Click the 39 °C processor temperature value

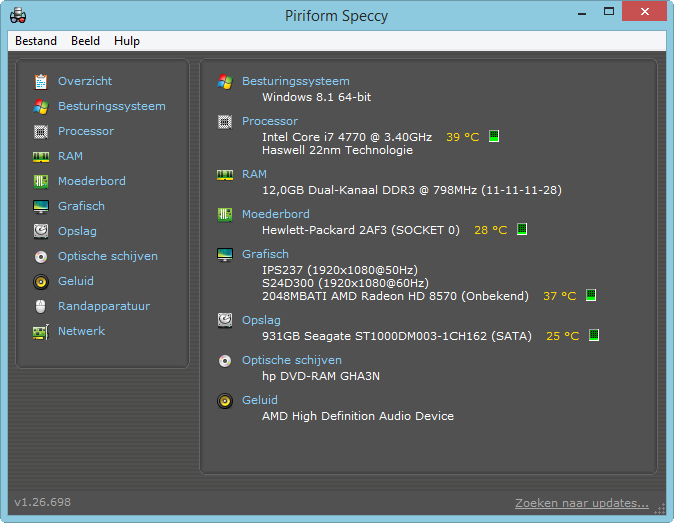tap(463, 137)
